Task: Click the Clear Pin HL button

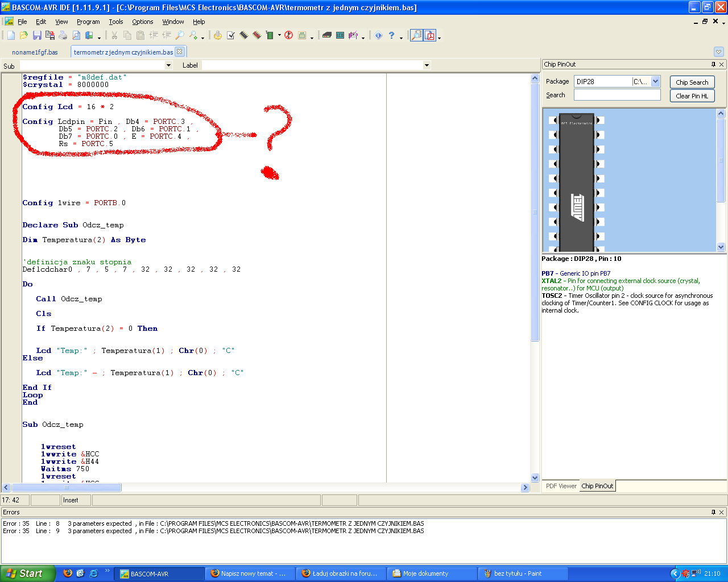Action: point(692,96)
